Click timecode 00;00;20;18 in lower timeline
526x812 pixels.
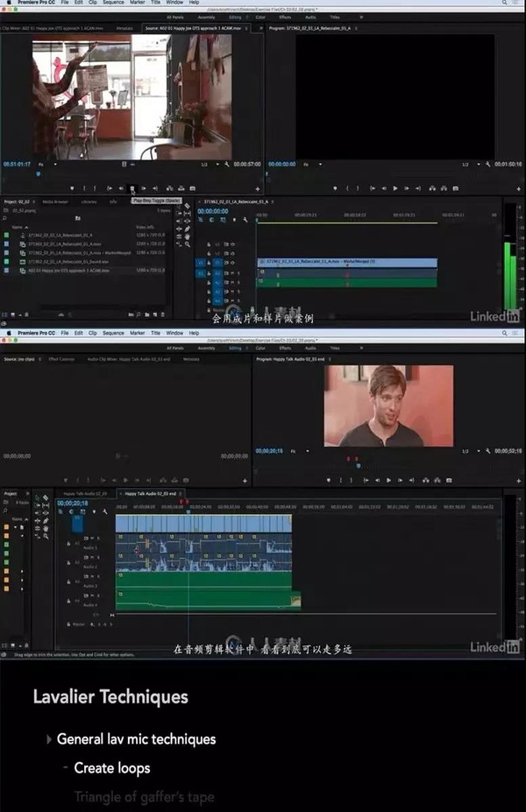73,503
